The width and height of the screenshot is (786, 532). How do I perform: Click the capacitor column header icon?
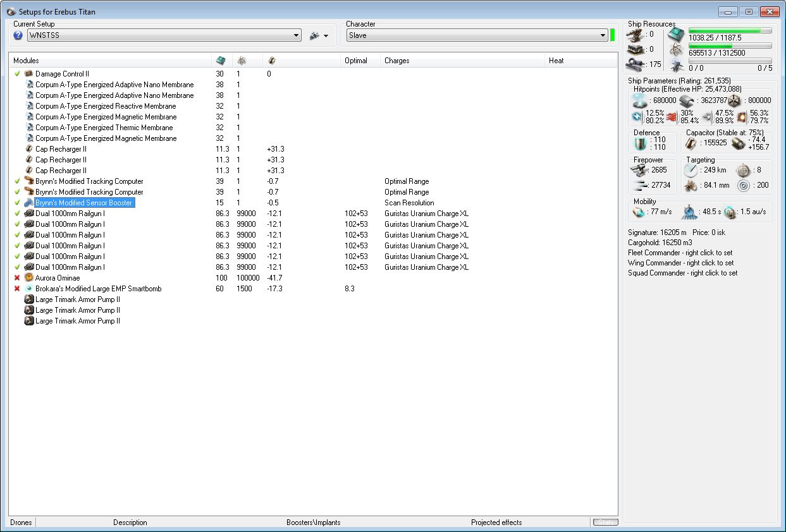[x=271, y=61]
